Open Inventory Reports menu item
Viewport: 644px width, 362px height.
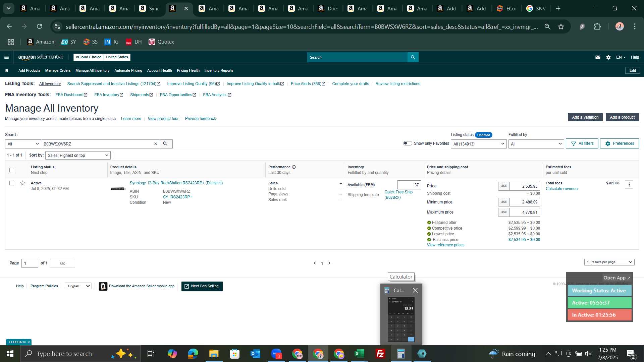click(x=219, y=70)
